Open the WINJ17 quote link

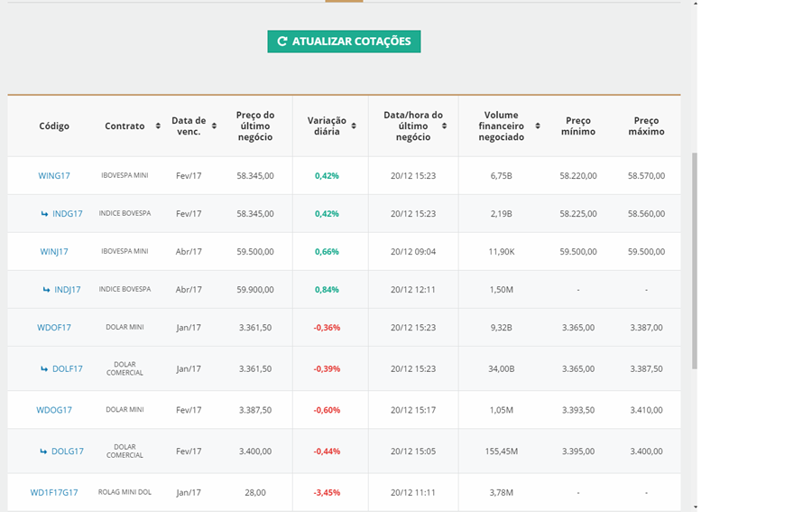tap(54, 252)
